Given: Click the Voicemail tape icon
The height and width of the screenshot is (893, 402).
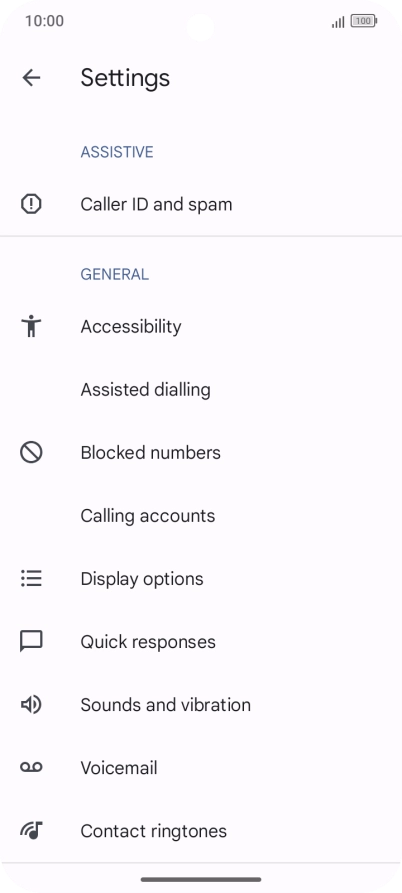Looking at the screenshot, I should (31, 768).
